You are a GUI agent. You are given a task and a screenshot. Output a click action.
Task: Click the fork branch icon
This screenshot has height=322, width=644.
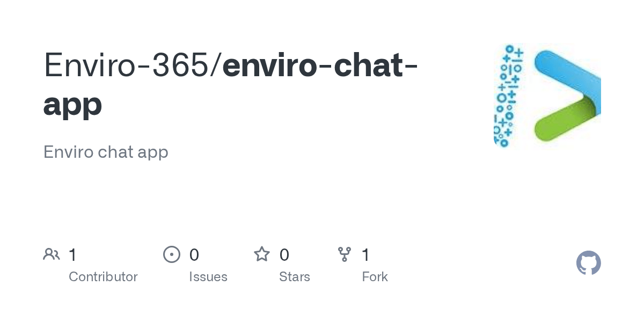pyautogui.click(x=344, y=254)
